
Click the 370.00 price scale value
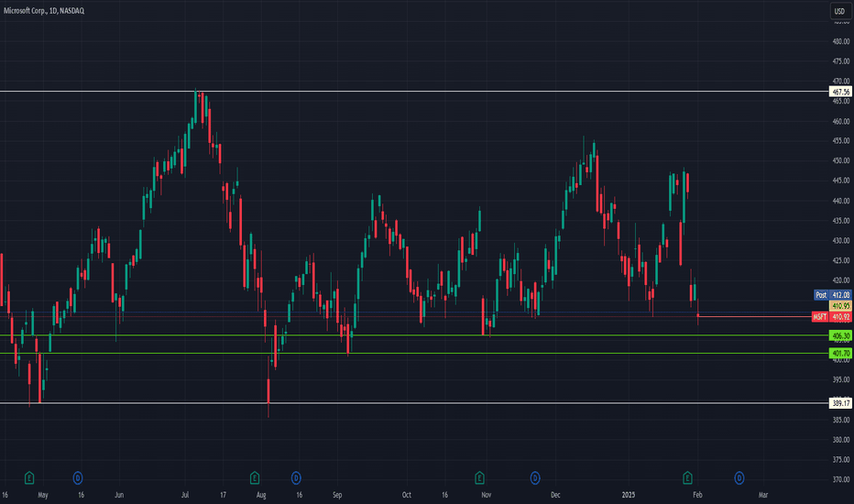pos(841,480)
